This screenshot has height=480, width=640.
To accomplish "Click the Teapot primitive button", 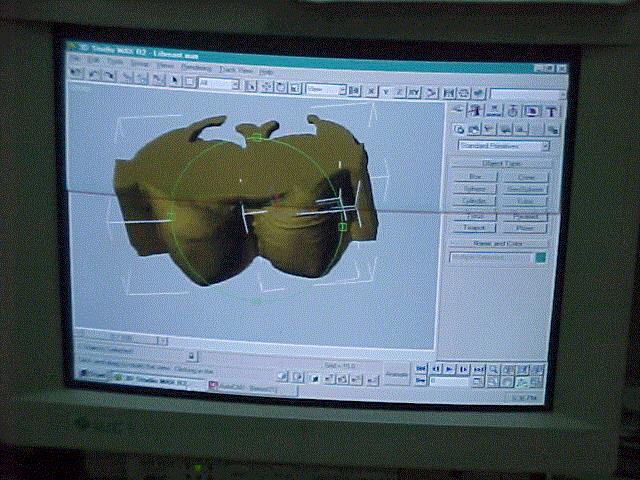I will point(476,228).
